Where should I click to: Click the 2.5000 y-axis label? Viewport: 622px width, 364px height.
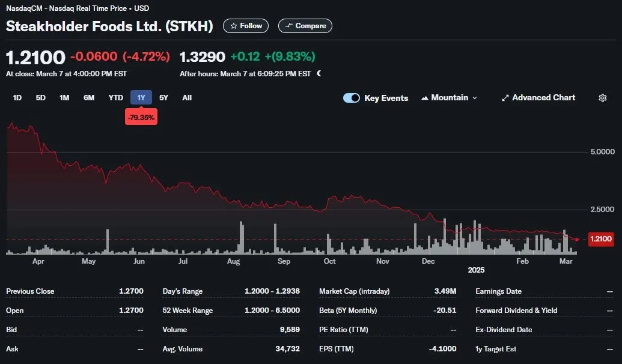pyautogui.click(x=602, y=210)
